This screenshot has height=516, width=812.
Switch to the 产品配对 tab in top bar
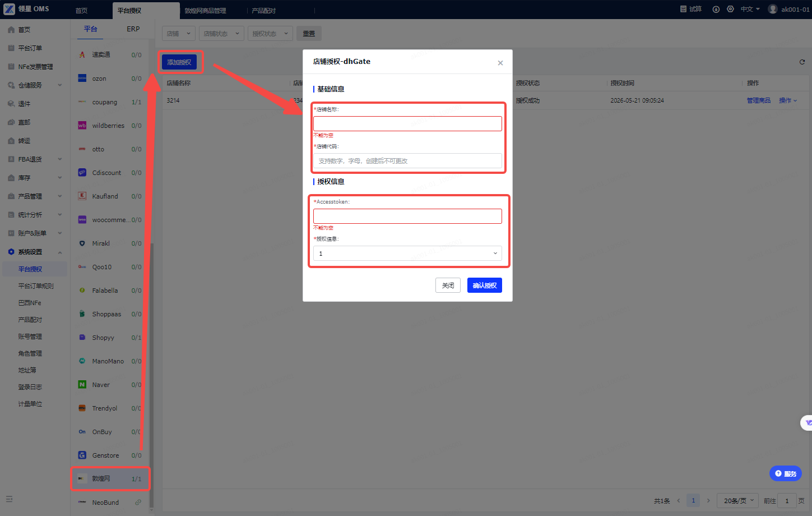coord(264,11)
